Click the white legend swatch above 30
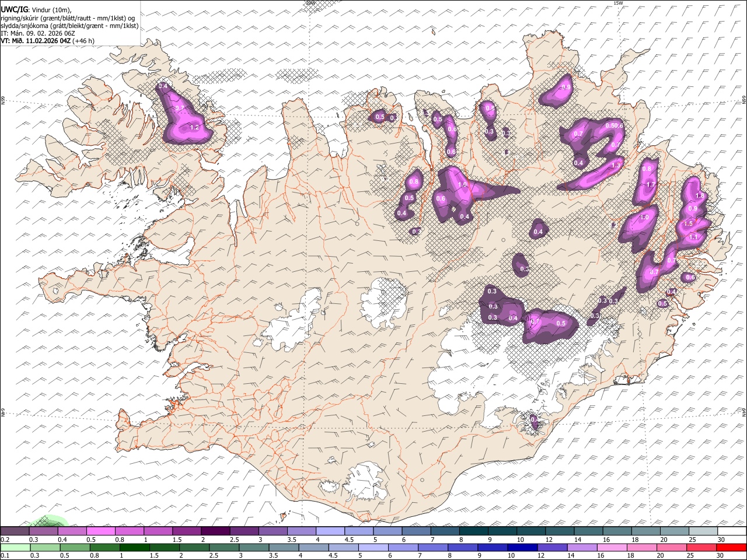Screen dimensions: 747x560 732,531
